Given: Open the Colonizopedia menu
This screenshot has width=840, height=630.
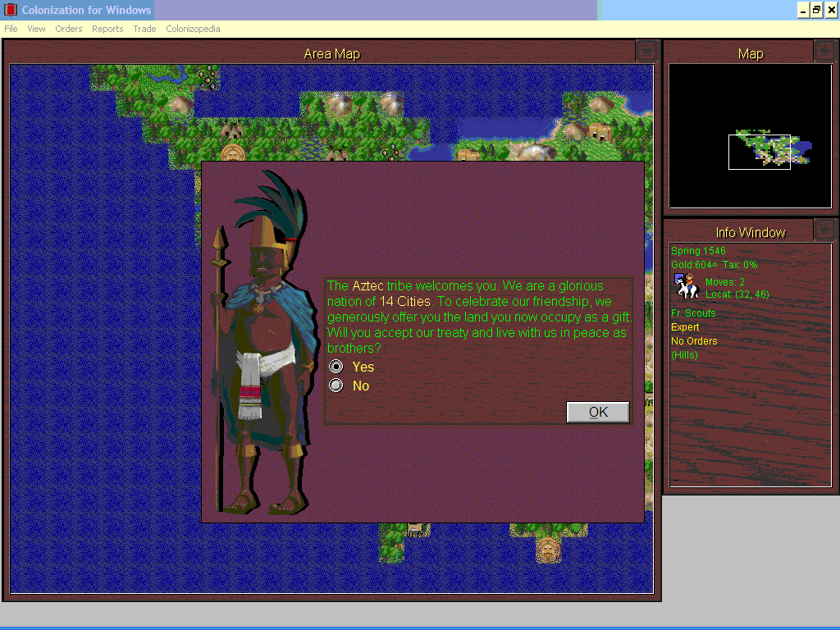Looking at the screenshot, I should click(193, 29).
